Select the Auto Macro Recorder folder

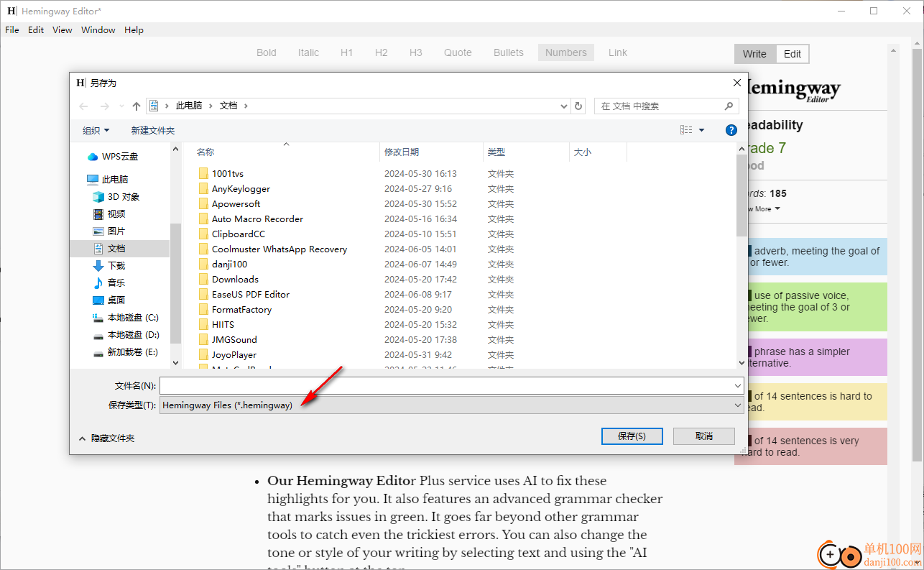(257, 219)
